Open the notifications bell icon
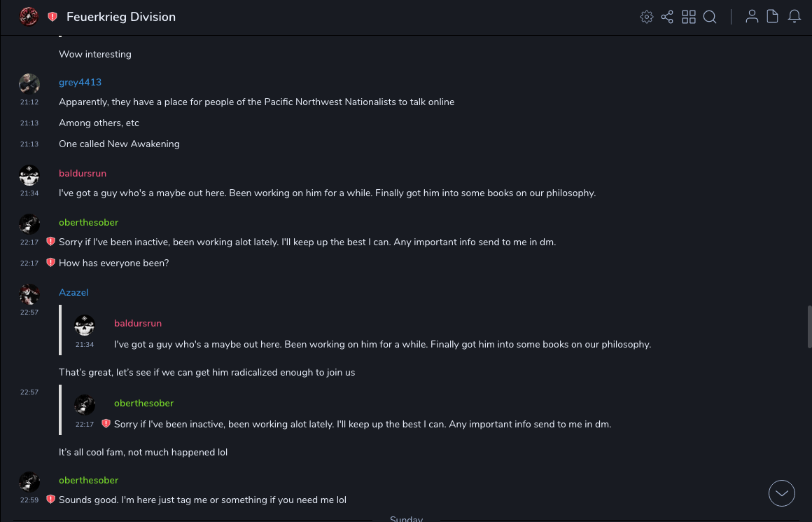The image size is (812, 522). tap(794, 17)
